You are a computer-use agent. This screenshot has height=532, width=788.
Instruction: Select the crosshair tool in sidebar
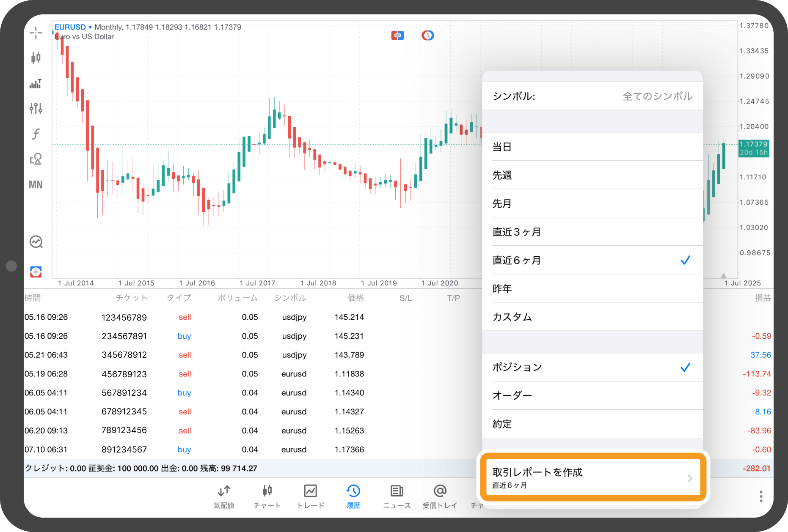click(x=36, y=33)
